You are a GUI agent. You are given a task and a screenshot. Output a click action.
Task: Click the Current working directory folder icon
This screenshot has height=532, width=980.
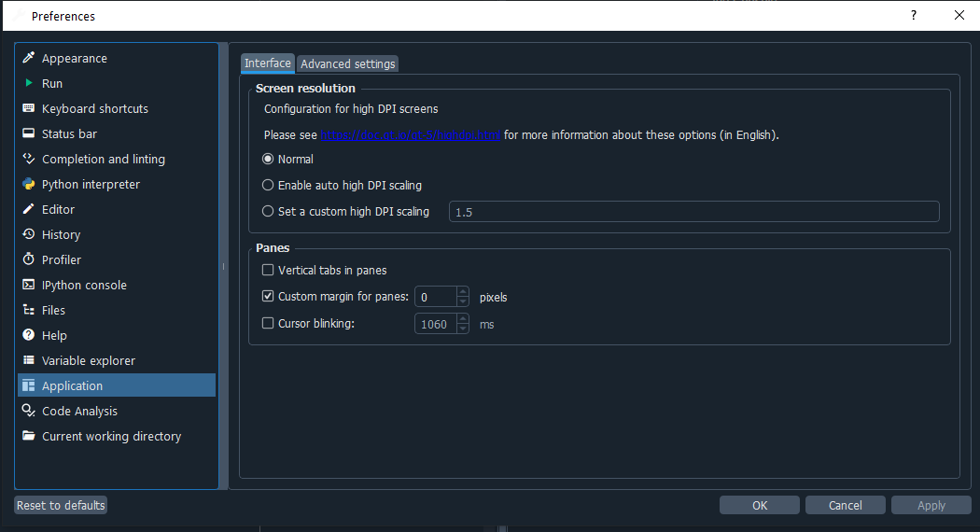pyautogui.click(x=28, y=435)
